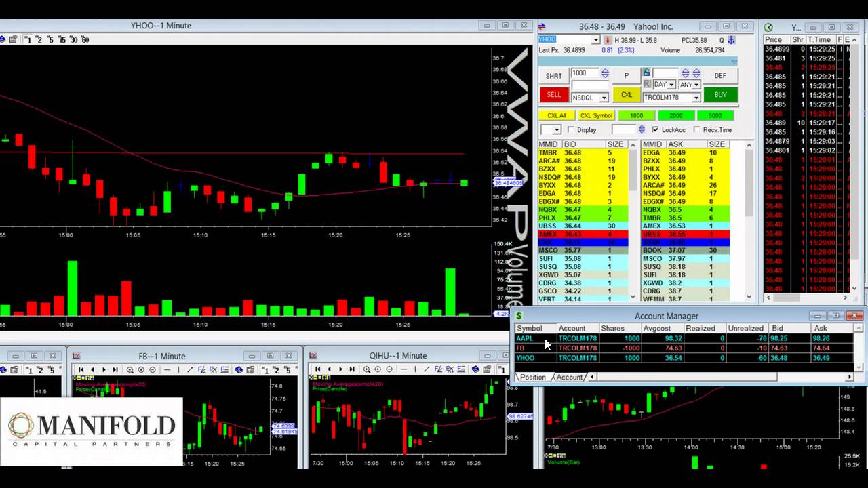Viewport: 868px width, 488px height.
Task: Click the SHRT button
Action: pyautogui.click(x=553, y=76)
